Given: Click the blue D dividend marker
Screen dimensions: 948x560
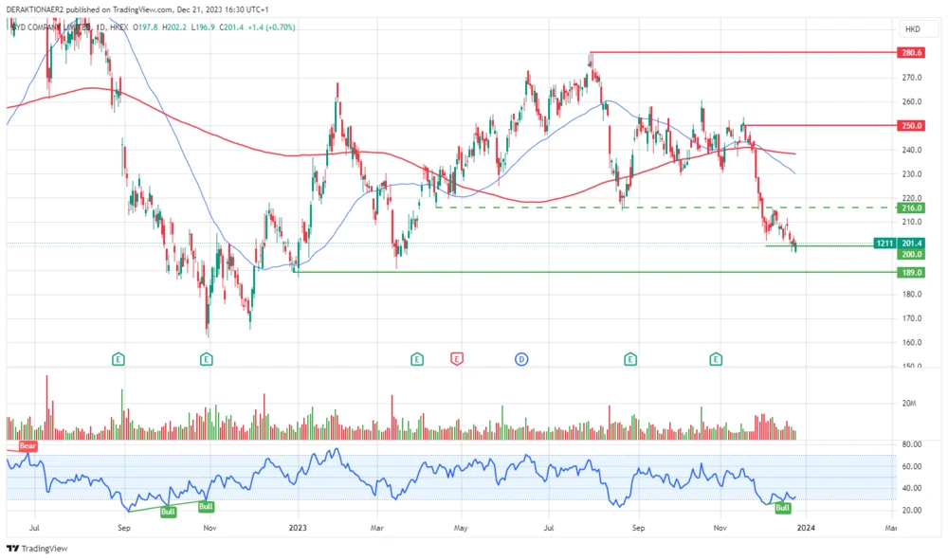Looking at the screenshot, I should (521, 358).
